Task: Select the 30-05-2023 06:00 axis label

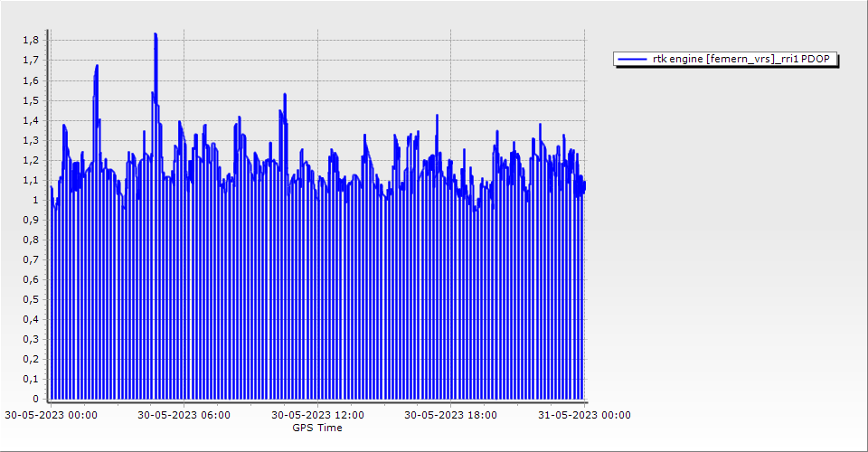Action: click(184, 415)
